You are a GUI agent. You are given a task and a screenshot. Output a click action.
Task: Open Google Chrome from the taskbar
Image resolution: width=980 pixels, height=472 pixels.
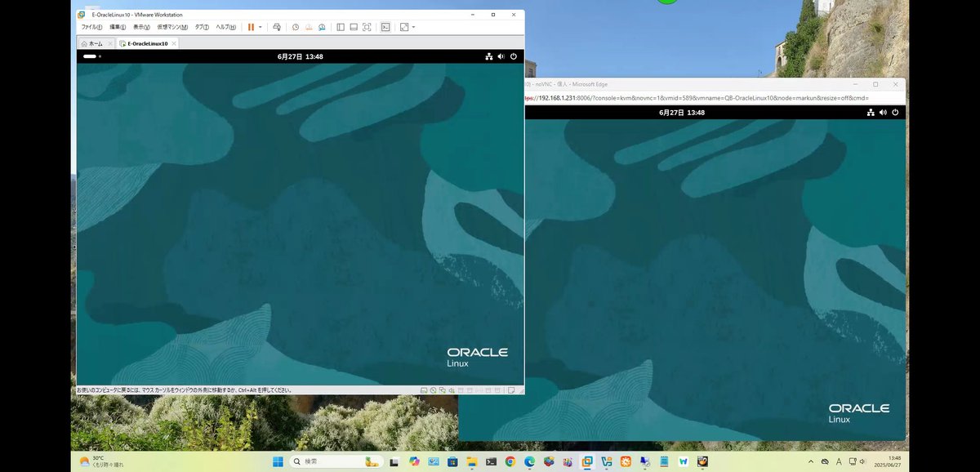(x=510, y=461)
